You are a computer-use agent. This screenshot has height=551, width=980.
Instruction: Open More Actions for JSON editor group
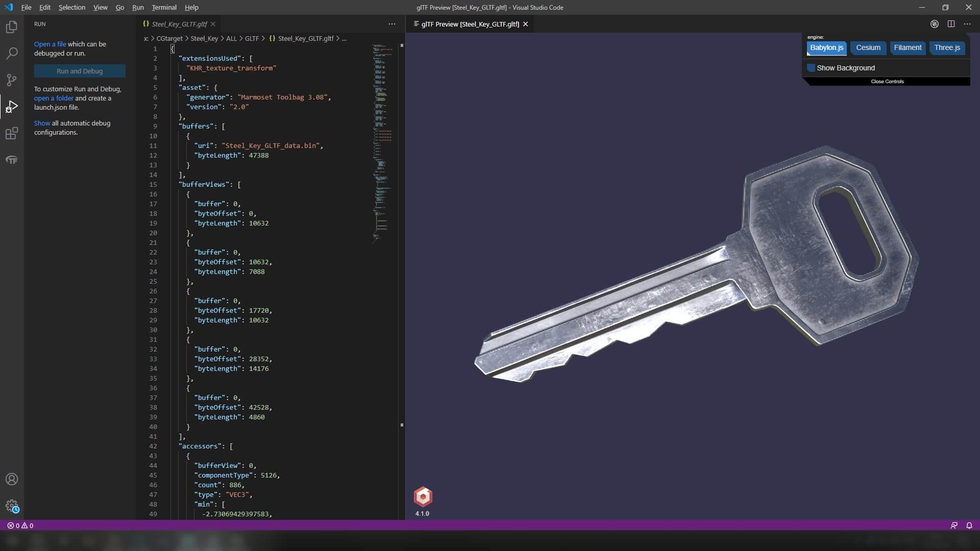tap(392, 24)
